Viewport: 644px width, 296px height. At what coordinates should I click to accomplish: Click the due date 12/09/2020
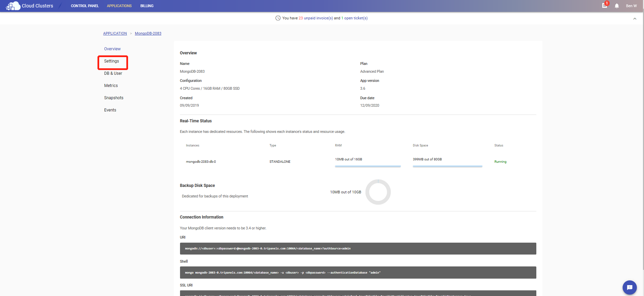370,105
